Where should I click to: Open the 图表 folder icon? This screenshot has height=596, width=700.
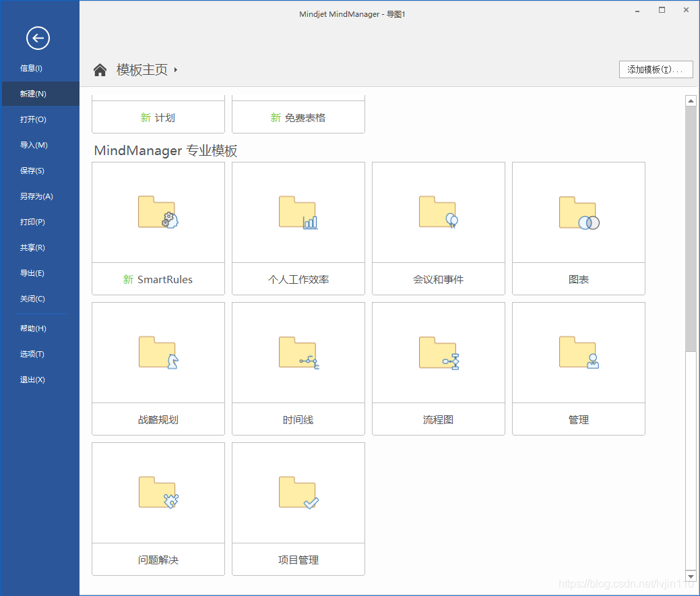(579, 213)
